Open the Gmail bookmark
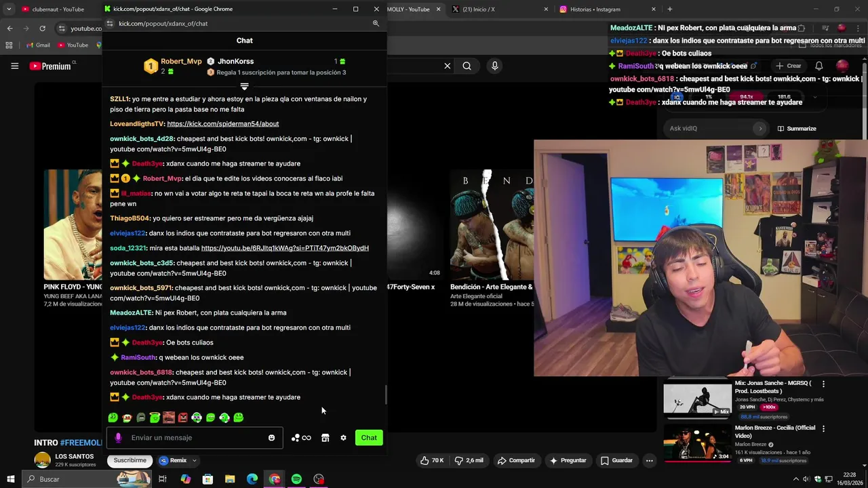Image resolution: width=868 pixels, height=488 pixels. (38, 45)
